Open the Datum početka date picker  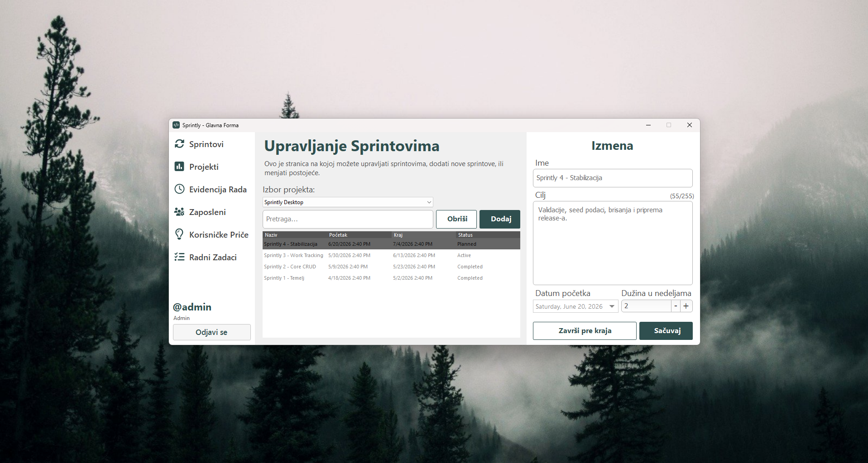pos(575,306)
